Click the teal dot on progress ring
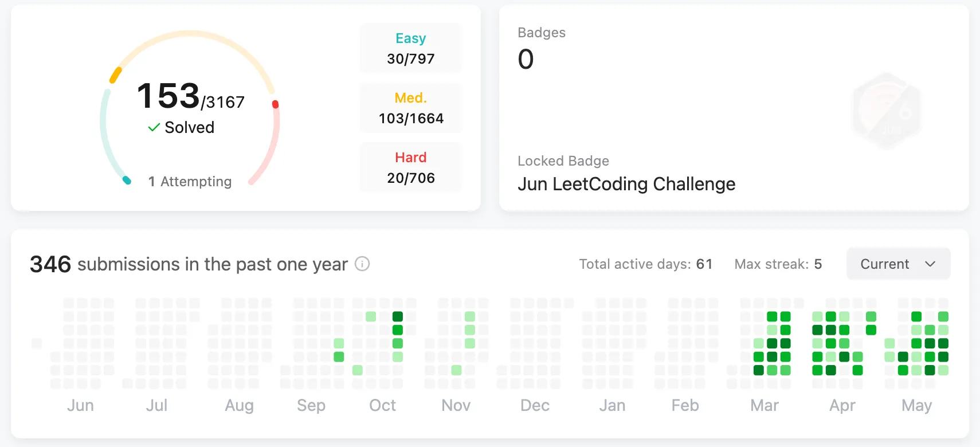The width and height of the screenshot is (980, 447). pos(127,181)
